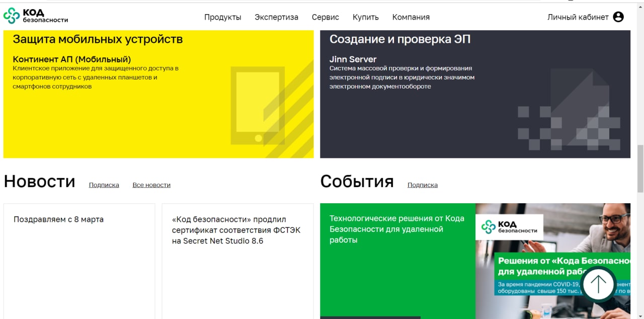Click Подписка link next to События
The image size is (644, 319).
423,185
